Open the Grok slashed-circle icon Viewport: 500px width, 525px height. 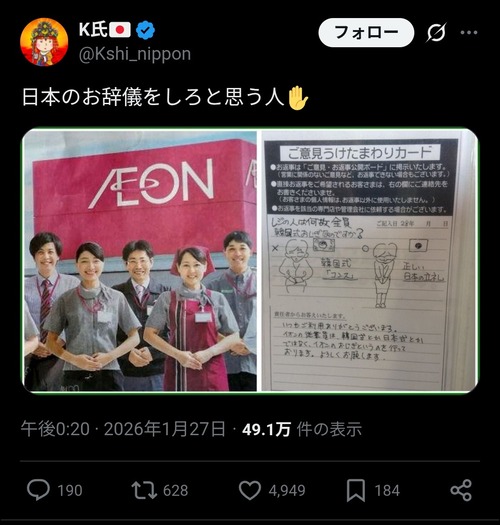(x=436, y=32)
